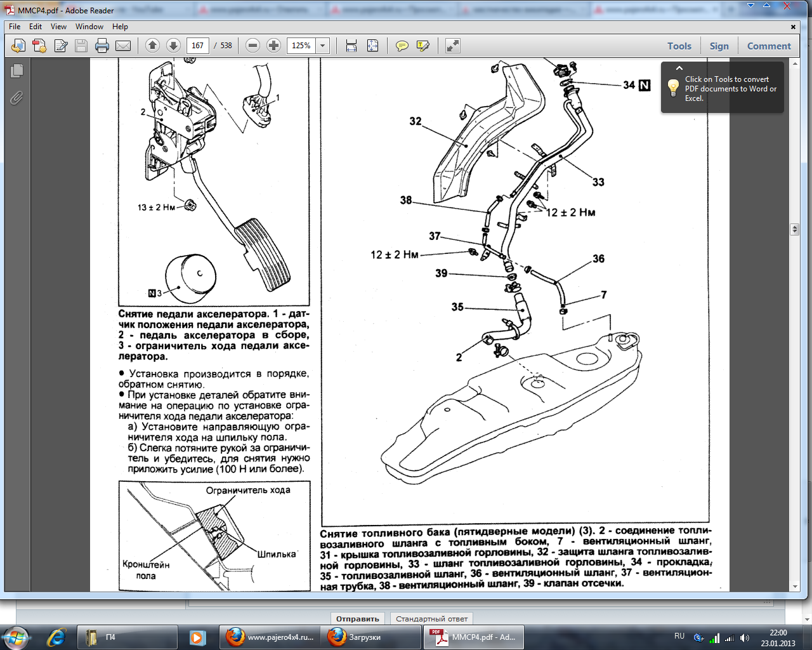Add a sticky note comment

pos(402,46)
